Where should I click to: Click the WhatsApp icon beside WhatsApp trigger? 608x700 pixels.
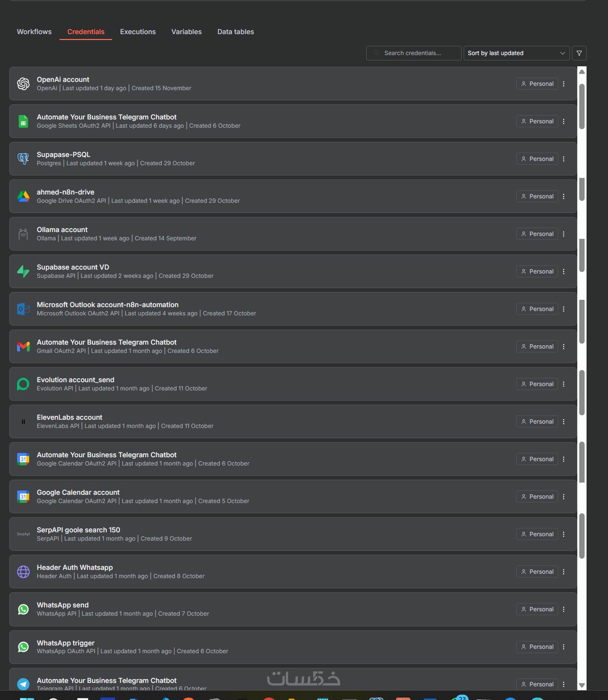click(23, 647)
